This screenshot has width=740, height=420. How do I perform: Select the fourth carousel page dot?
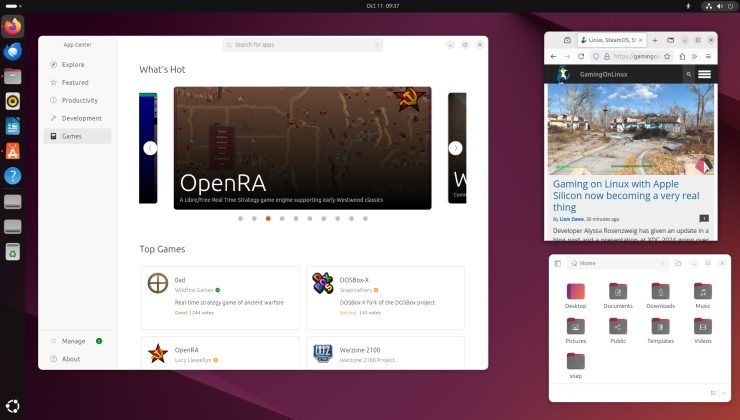tap(282, 218)
